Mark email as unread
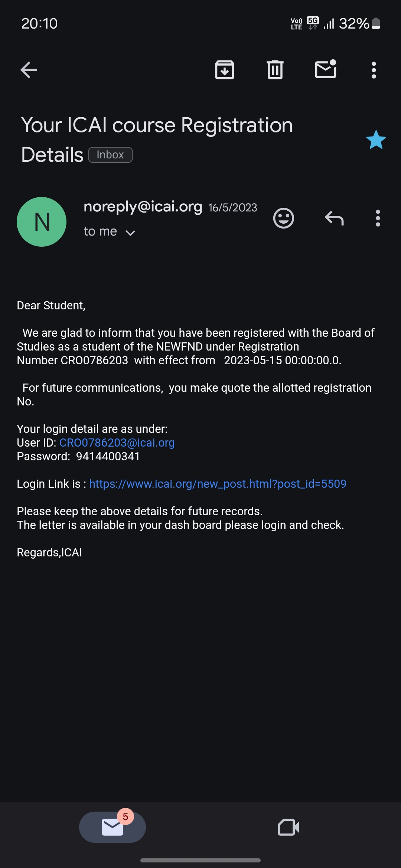 click(326, 69)
